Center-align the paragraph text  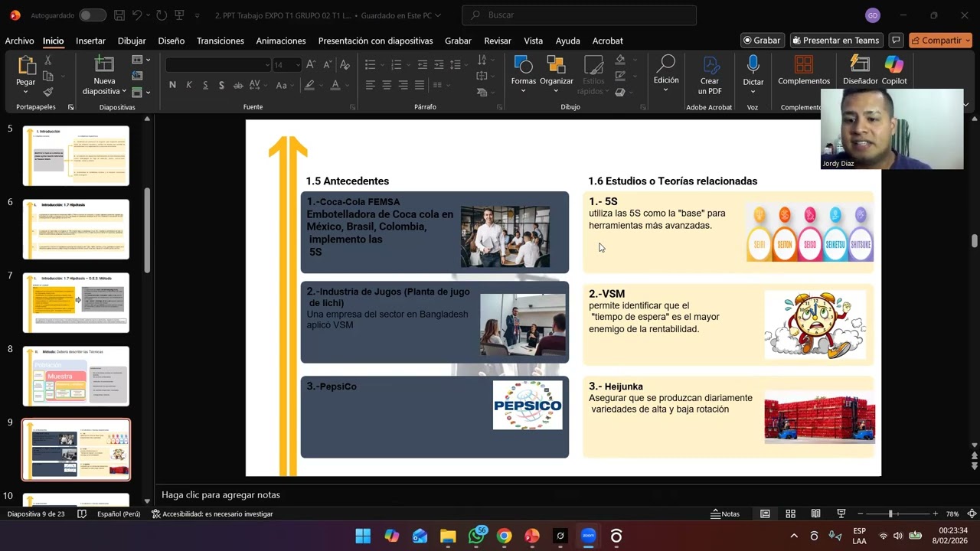pos(387,85)
